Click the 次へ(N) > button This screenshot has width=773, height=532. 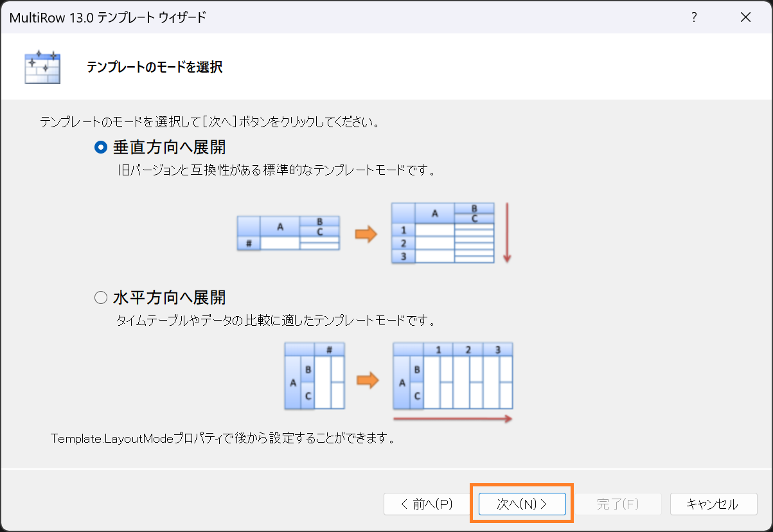pos(522,504)
